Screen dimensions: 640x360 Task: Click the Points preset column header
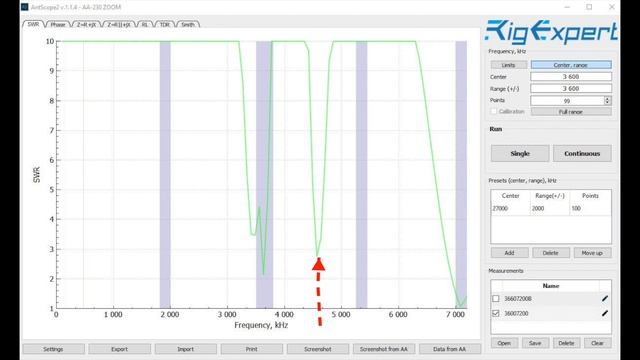590,196
